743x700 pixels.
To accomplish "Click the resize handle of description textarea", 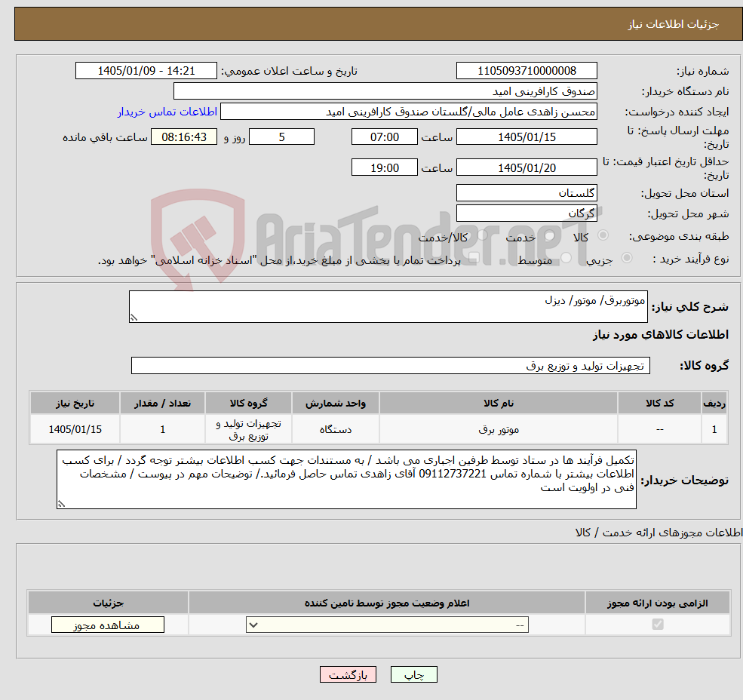I will 134,318.
